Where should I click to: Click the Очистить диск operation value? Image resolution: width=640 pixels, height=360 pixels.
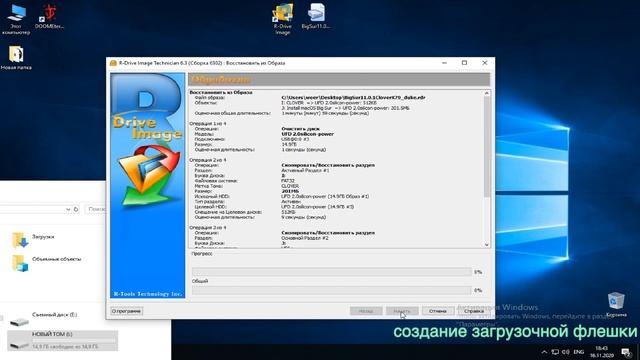(300, 129)
